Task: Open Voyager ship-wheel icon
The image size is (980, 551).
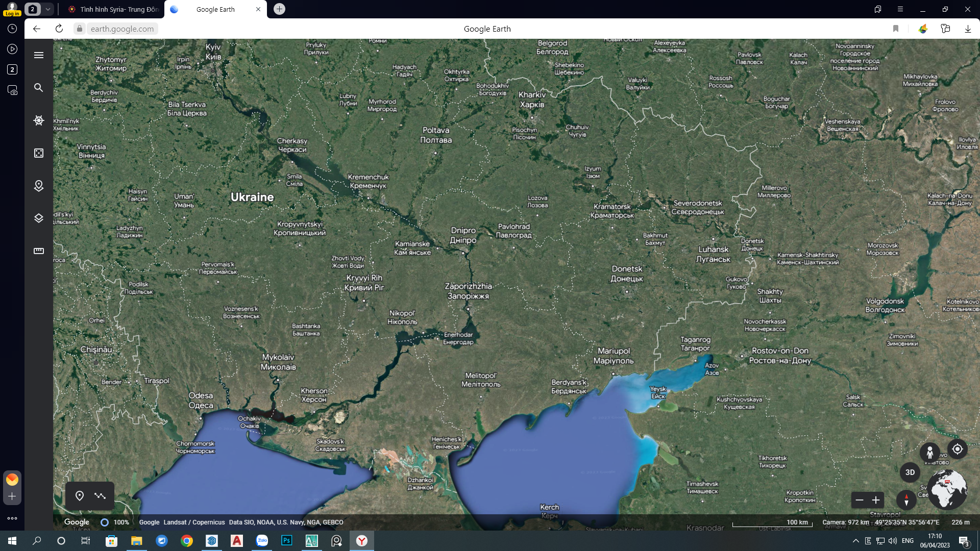Action: (39, 120)
